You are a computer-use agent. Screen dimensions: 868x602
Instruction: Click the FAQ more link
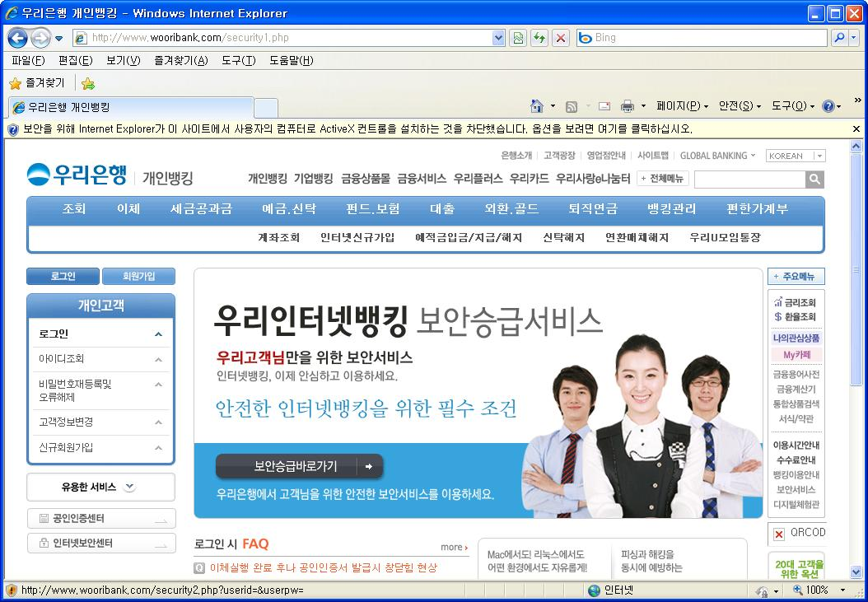pyautogui.click(x=455, y=547)
